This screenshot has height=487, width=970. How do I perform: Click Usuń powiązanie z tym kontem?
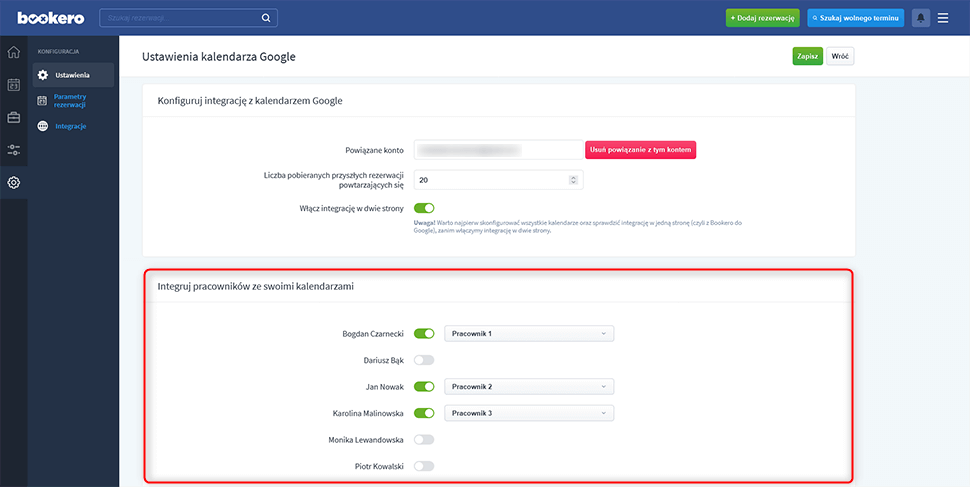point(641,150)
